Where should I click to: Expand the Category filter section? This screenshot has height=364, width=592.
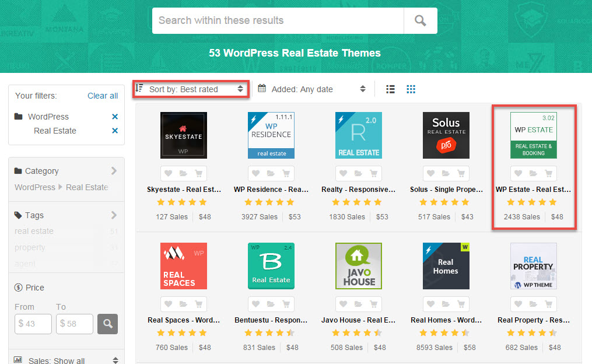click(114, 171)
